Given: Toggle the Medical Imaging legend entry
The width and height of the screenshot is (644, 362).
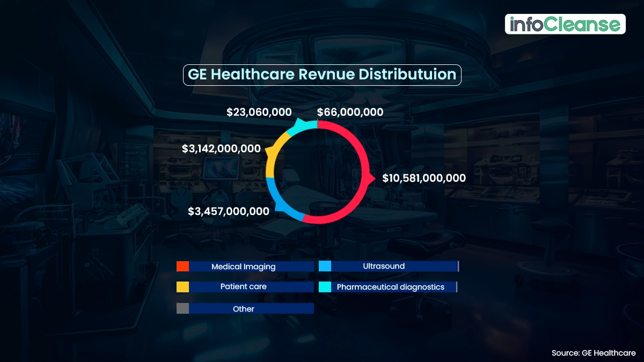Looking at the screenshot, I should [244, 266].
